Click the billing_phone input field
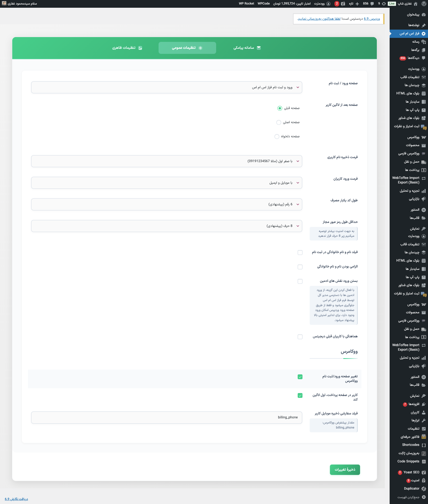This screenshot has width=428, height=504. 167,417
